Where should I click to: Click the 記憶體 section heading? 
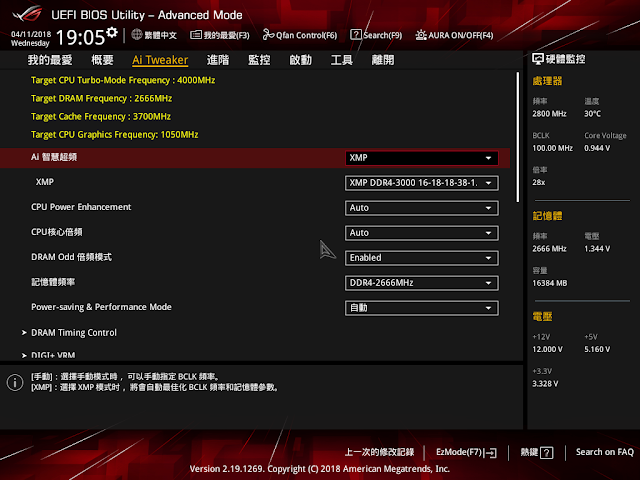pyautogui.click(x=547, y=216)
